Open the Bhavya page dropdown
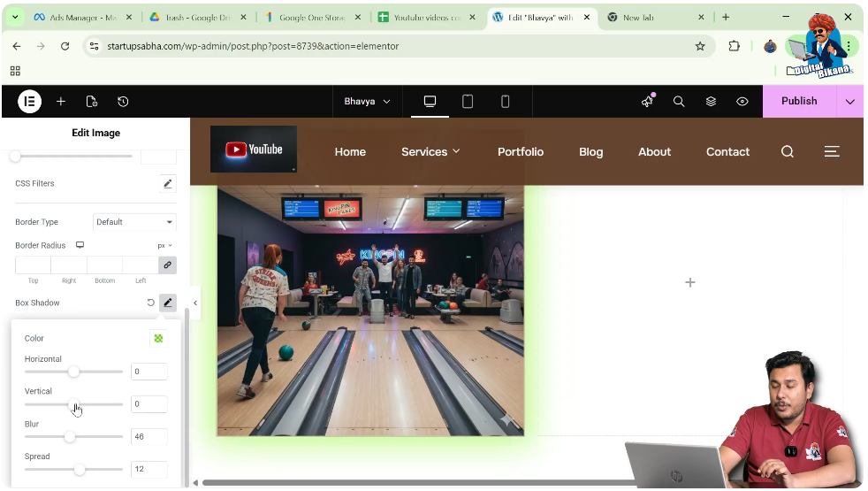Viewport: 868px width, 491px height. [367, 102]
